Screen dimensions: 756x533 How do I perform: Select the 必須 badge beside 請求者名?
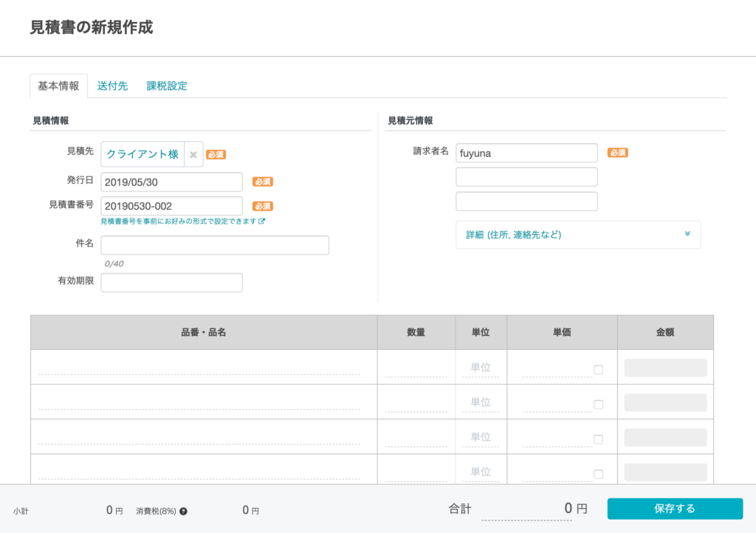pyautogui.click(x=618, y=153)
